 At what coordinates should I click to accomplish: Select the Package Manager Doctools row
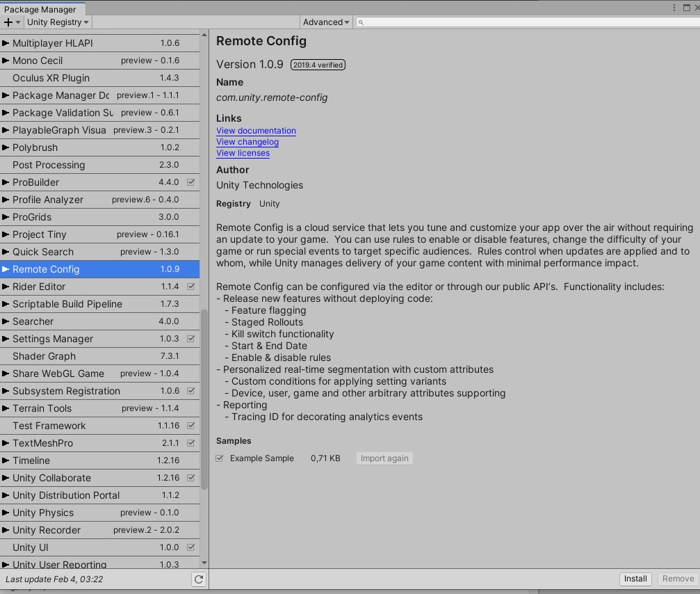(x=99, y=95)
